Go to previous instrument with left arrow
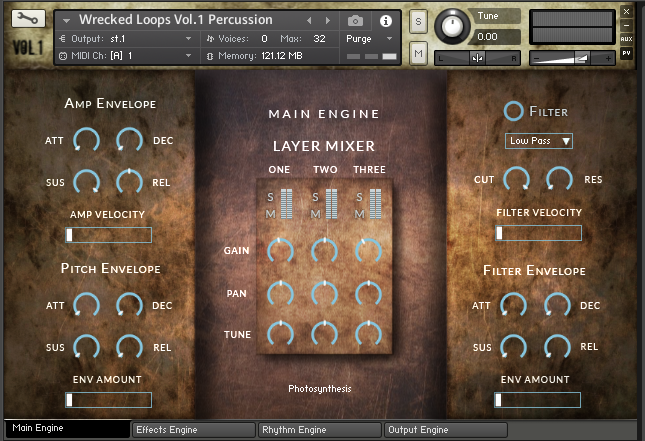The width and height of the screenshot is (645, 441). point(309,20)
